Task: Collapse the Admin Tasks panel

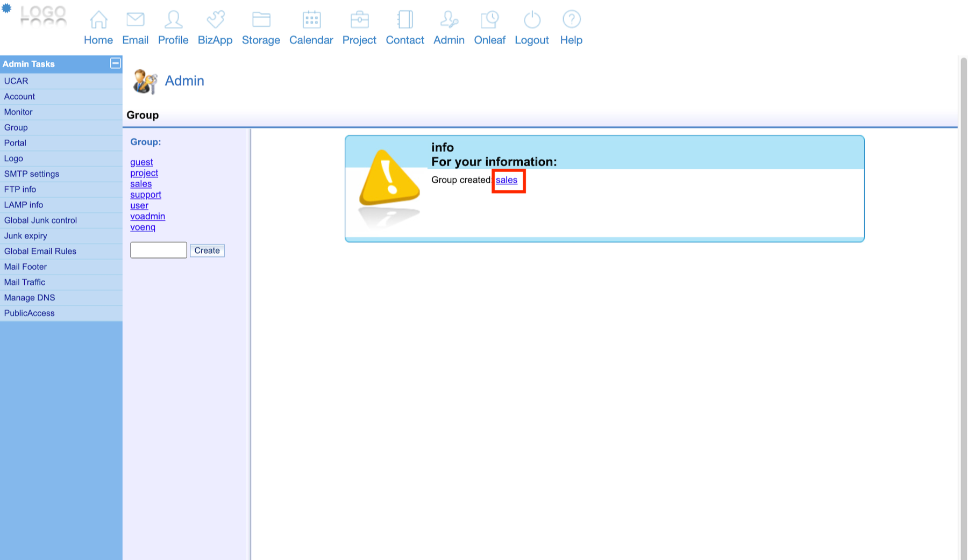Action: pyautogui.click(x=115, y=63)
